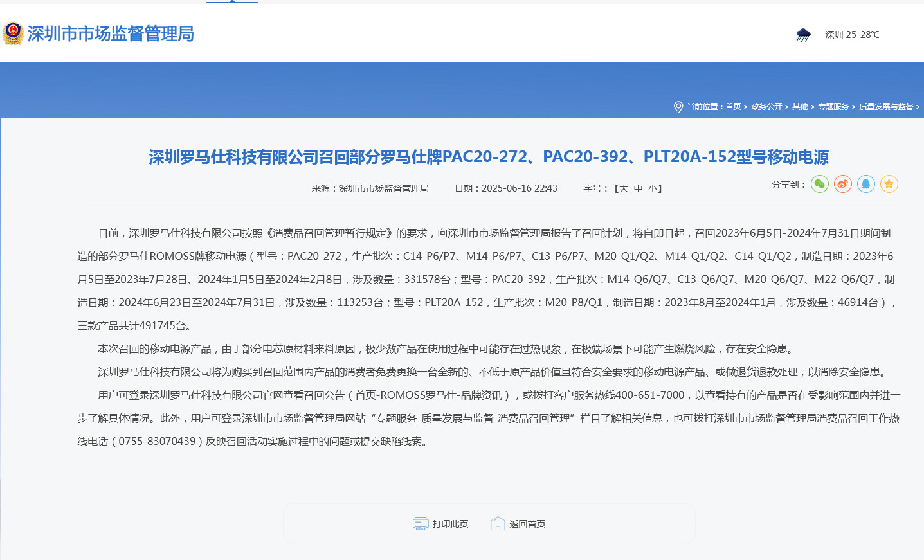924x560 pixels.
Task: Open 质量发展与监督 breadcrumb link
Action: click(886, 107)
